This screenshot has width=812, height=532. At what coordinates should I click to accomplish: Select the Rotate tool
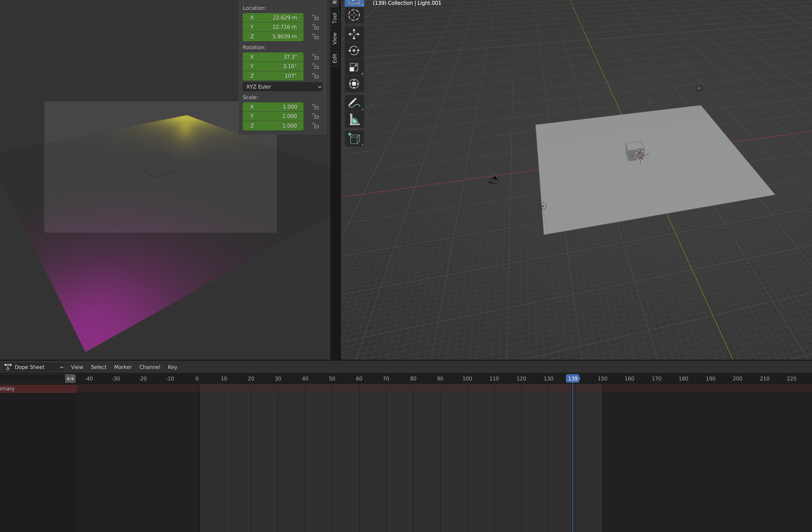(354, 51)
